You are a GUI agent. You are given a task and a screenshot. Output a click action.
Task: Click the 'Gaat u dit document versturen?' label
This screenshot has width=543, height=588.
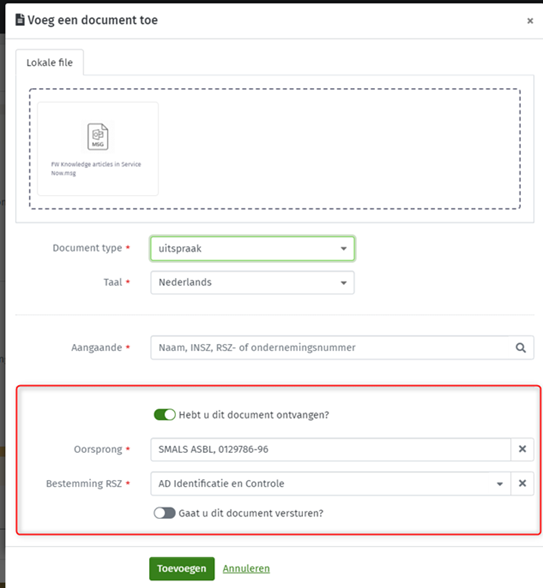click(251, 513)
